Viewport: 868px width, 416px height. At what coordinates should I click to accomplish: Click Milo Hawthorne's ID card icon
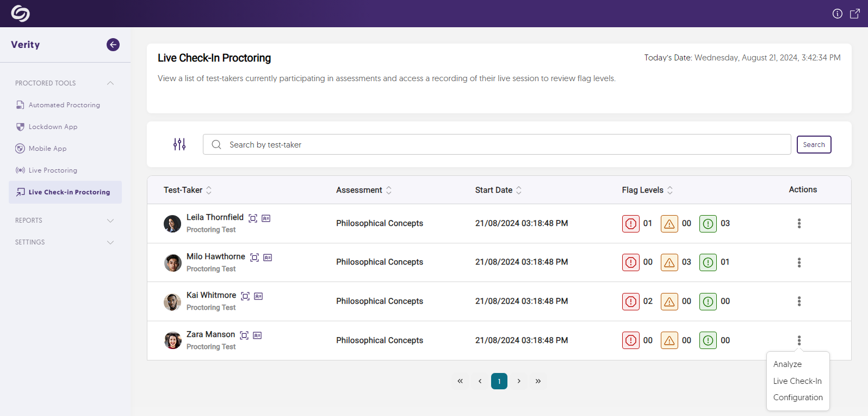click(x=268, y=258)
